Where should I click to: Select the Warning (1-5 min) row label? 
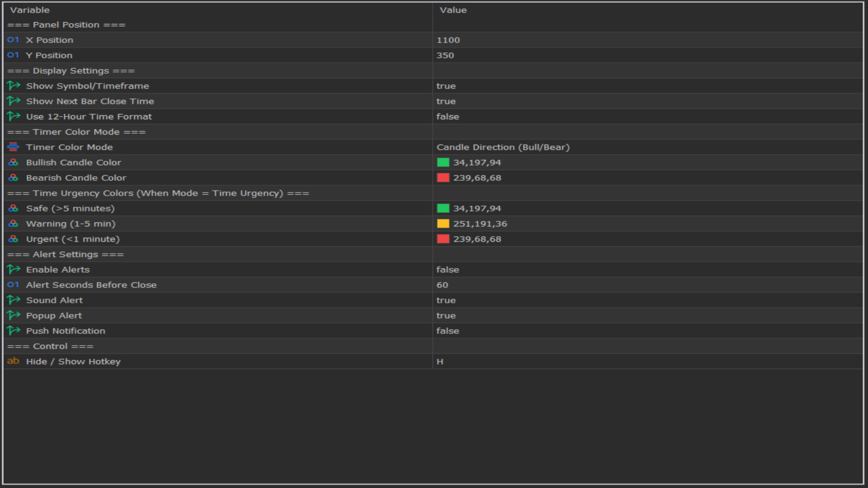tap(71, 224)
